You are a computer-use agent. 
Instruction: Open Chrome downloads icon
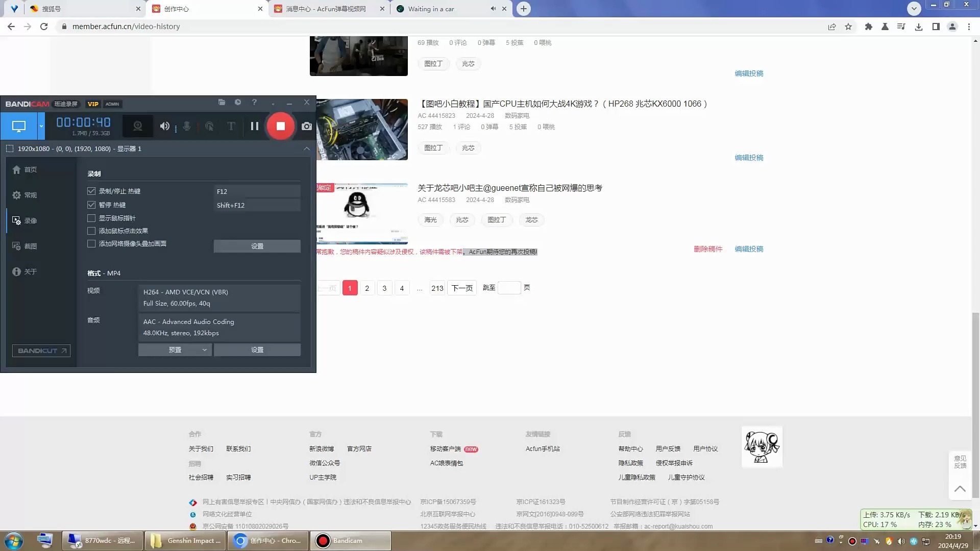coord(919,27)
